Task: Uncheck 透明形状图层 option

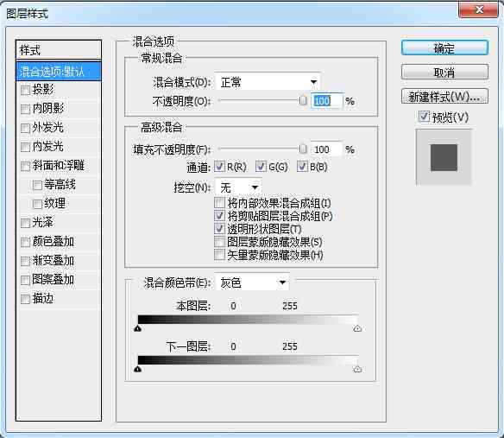Action: click(219, 229)
